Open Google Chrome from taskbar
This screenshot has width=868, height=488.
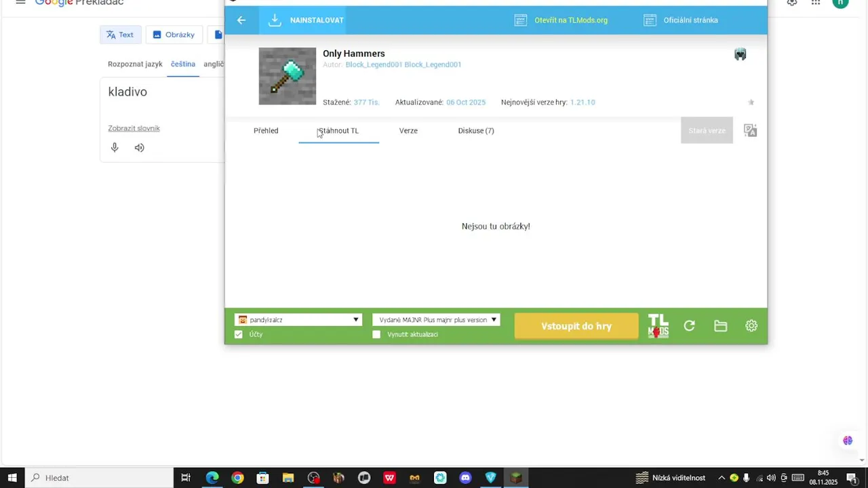point(237,478)
